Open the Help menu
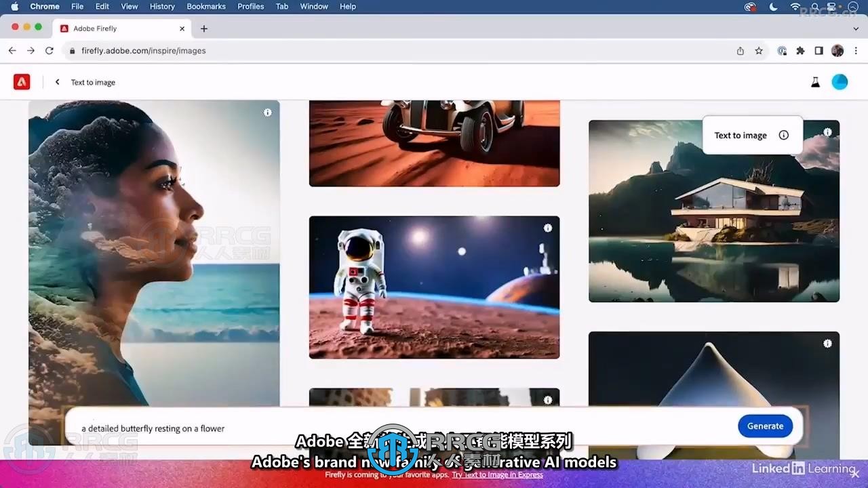Image resolution: width=868 pixels, height=488 pixels. (348, 6)
